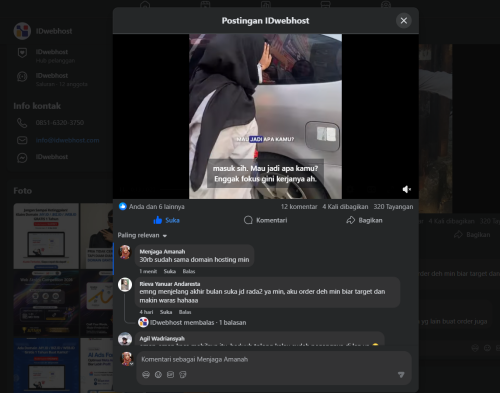Open sticker picker in comment box
500x393 pixels.
coord(183,375)
